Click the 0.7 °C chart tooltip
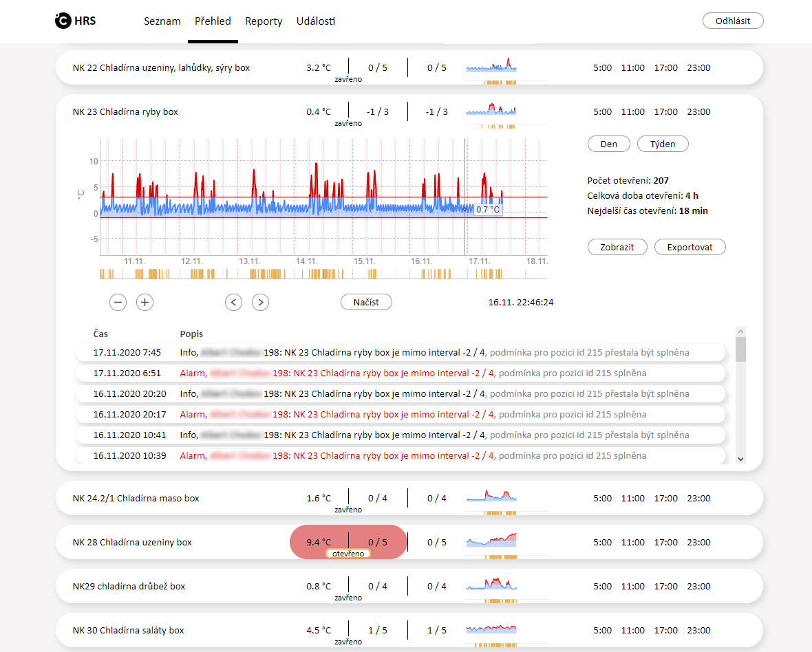The width and height of the screenshot is (812, 652). pos(488,210)
